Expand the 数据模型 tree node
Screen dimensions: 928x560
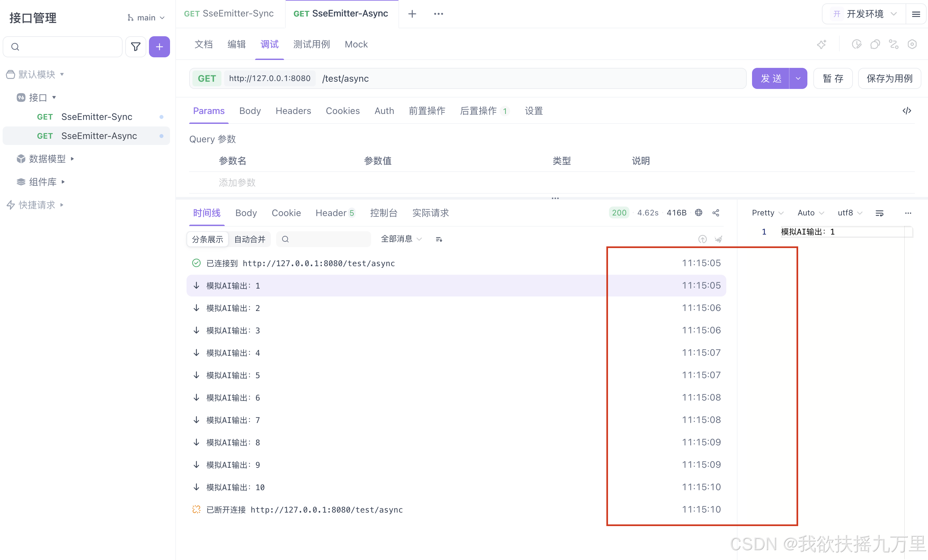[x=72, y=159]
